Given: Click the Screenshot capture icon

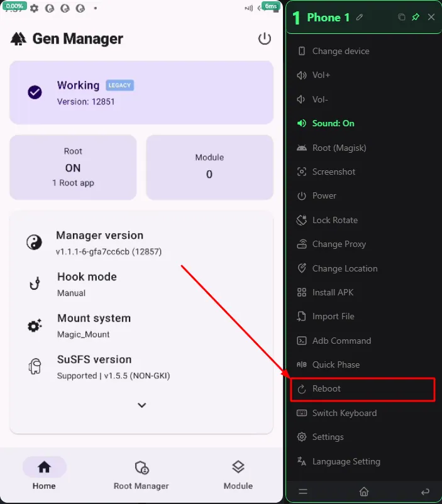Looking at the screenshot, I should click(301, 172).
